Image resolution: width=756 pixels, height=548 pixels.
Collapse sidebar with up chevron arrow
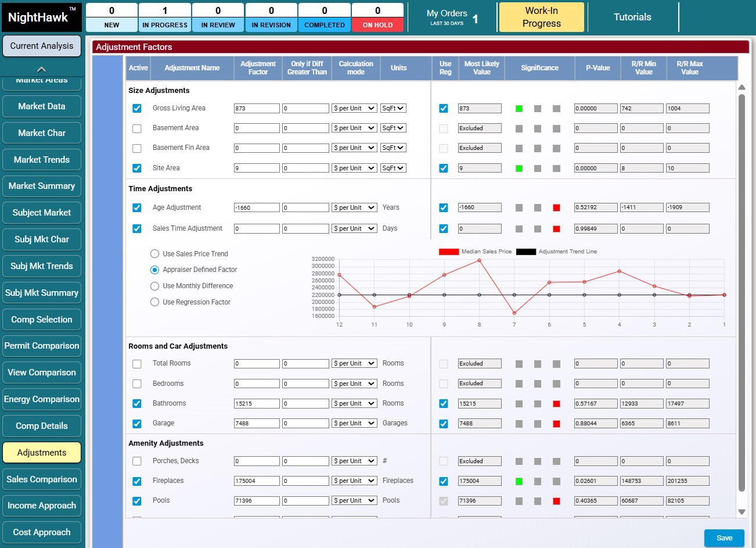pos(42,69)
